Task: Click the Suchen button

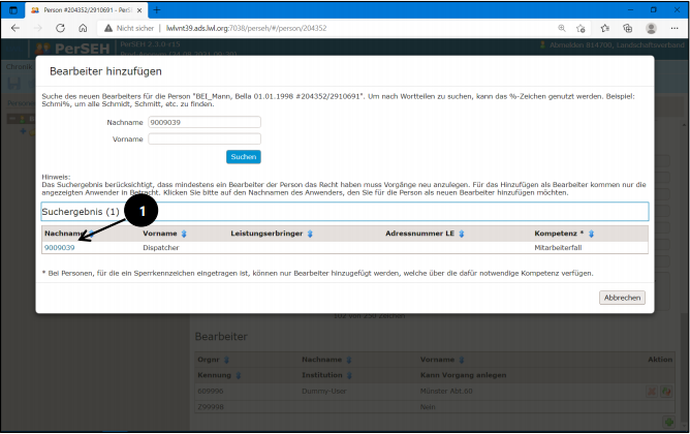Action: 243,157
